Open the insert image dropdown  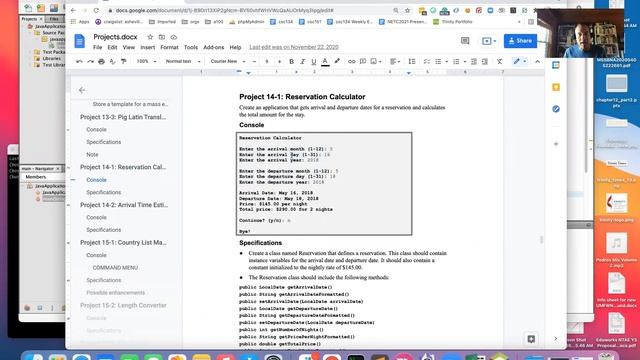tap(376, 61)
